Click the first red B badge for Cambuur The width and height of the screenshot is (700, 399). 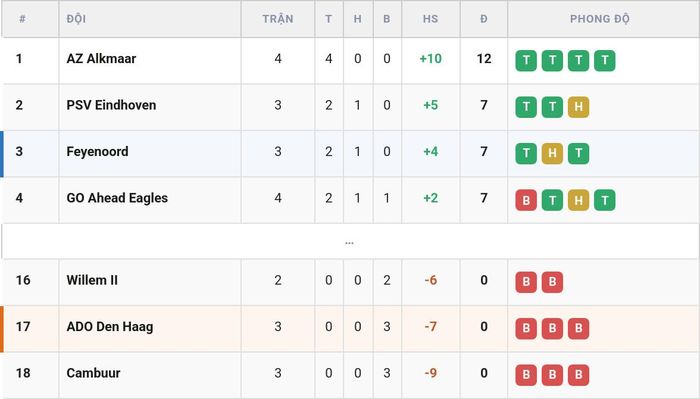coord(526,374)
